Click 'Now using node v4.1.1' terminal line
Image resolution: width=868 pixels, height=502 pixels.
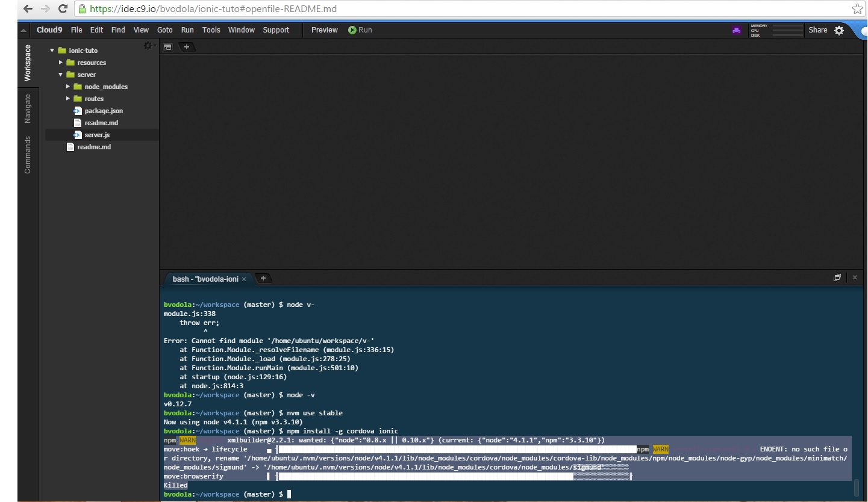pyautogui.click(x=233, y=422)
